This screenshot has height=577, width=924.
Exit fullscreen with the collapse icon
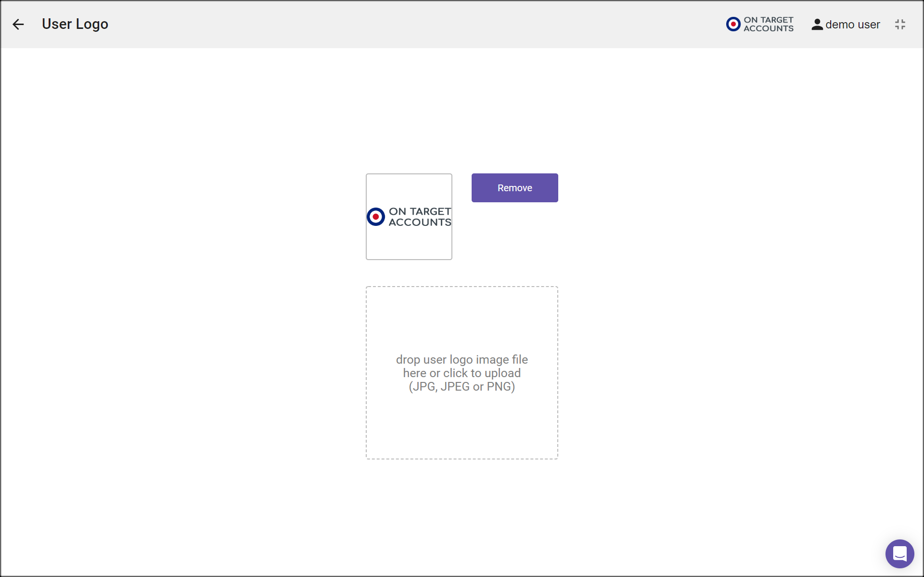[x=900, y=25]
